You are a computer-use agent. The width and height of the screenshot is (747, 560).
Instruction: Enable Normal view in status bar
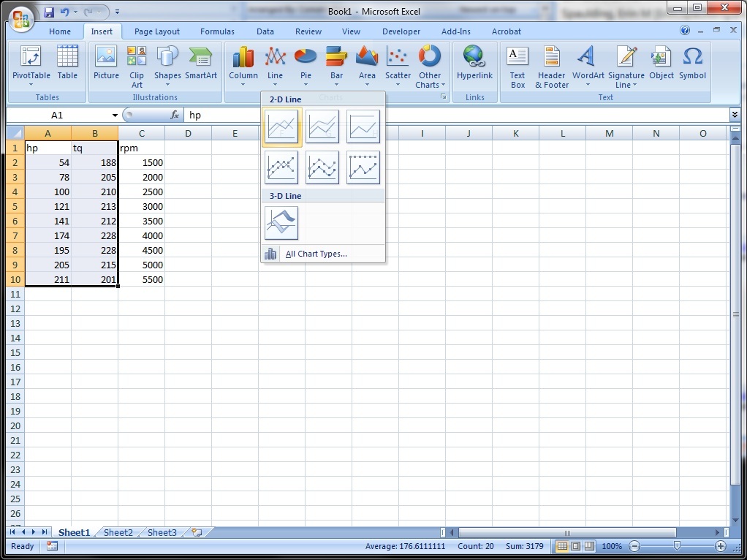562,546
